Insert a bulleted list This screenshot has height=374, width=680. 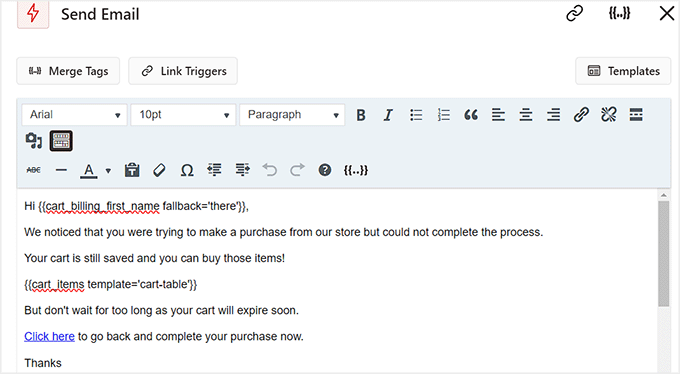[416, 115]
